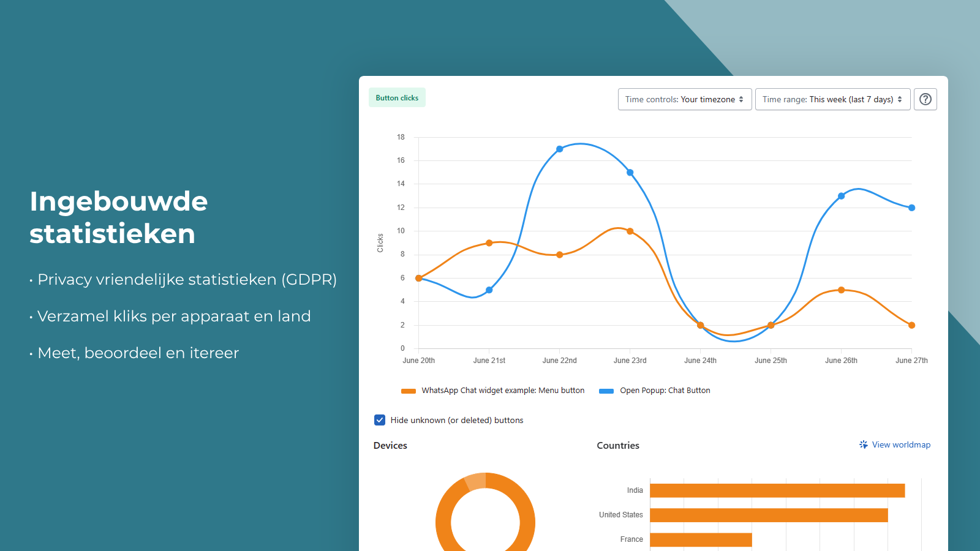Click the blue data point on June 26th
980x551 pixels.
pos(842,196)
